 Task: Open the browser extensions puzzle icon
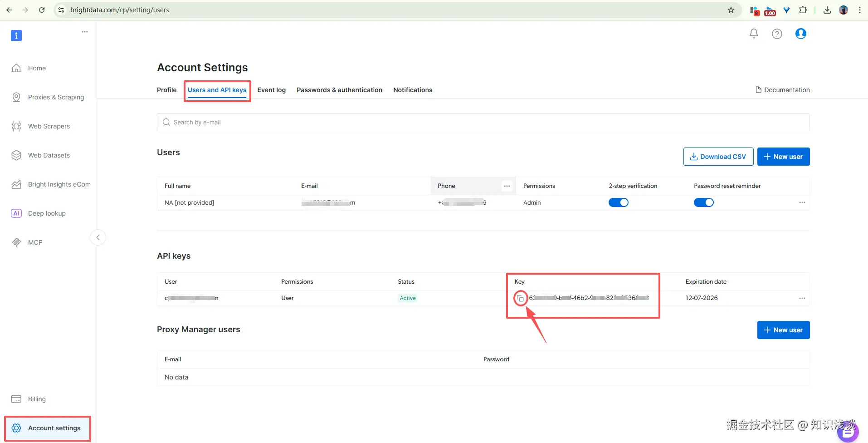tap(803, 10)
